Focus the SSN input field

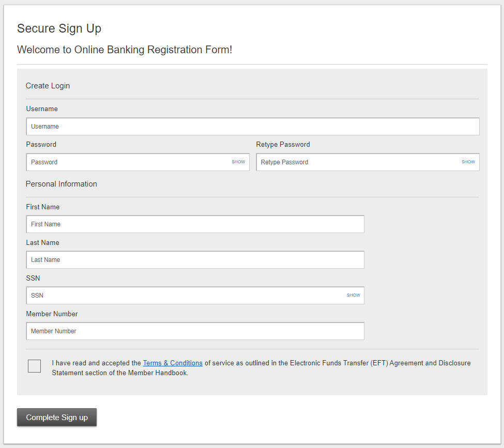(195, 296)
